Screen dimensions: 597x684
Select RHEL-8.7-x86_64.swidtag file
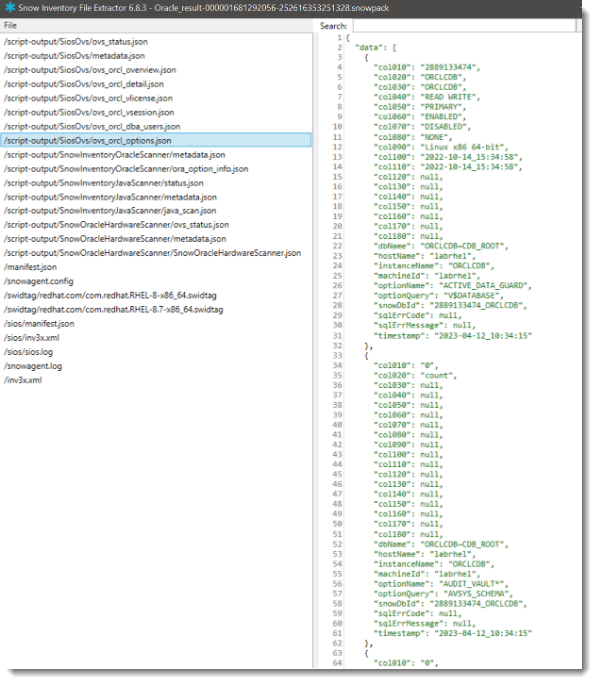coord(114,310)
